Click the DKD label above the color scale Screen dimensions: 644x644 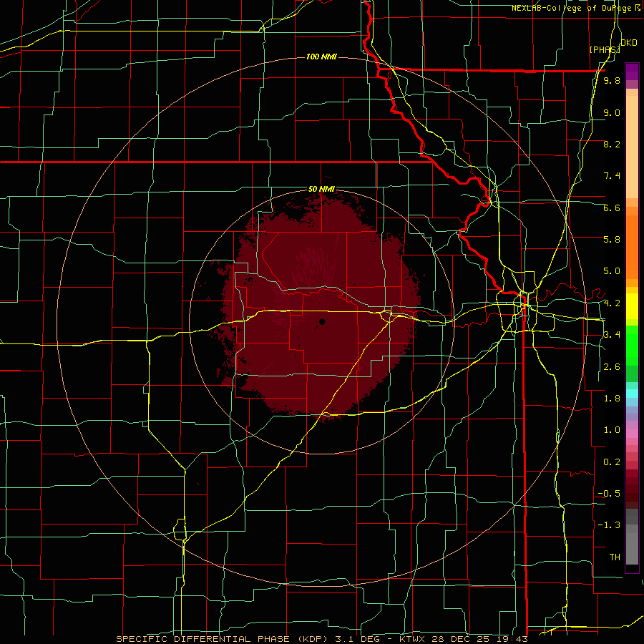pyautogui.click(x=629, y=43)
